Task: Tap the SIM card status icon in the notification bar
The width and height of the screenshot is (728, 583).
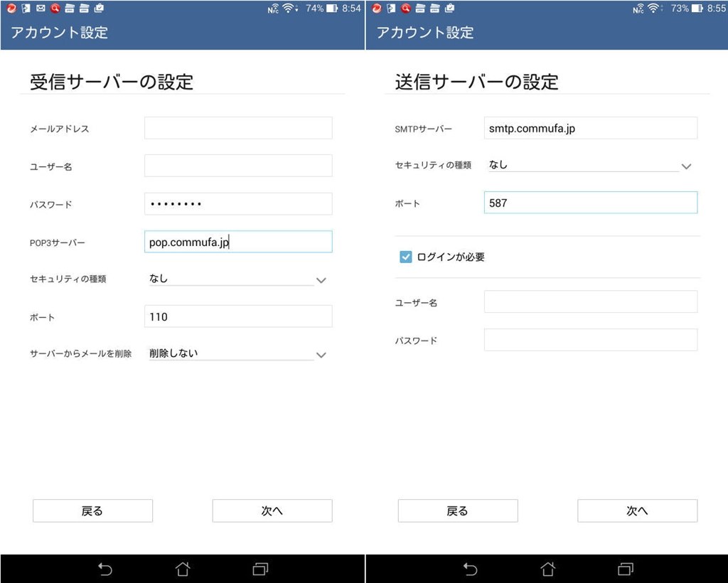Action: pyautogui.click(x=25, y=9)
